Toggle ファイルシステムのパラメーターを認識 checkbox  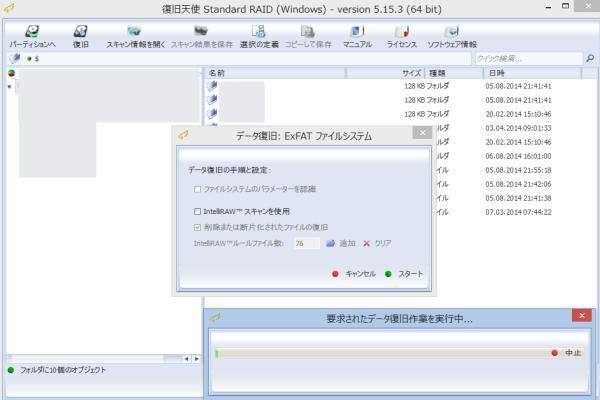[197, 189]
